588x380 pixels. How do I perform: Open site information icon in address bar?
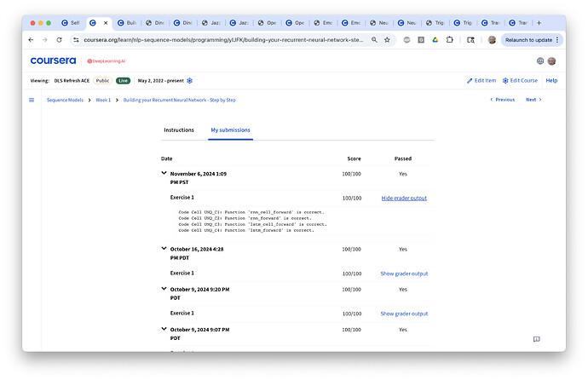click(x=76, y=40)
